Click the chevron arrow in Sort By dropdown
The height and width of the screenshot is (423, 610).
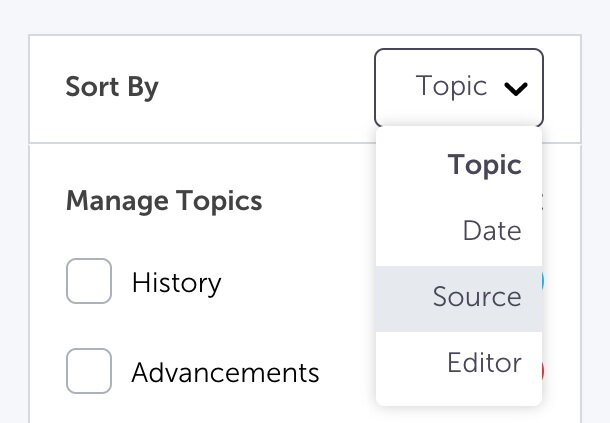point(516,88)
